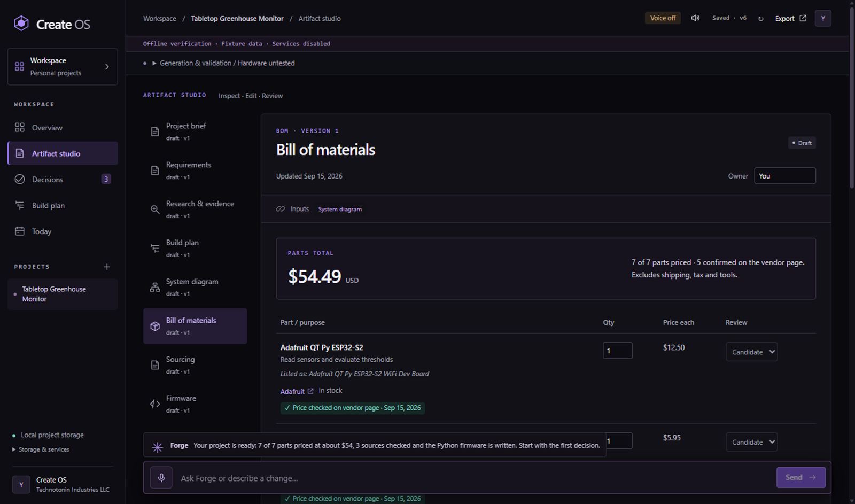The width and height of the screenshot is (855, 504).
Task: Open Overview via its grid icon
Action: click(20, 127)
